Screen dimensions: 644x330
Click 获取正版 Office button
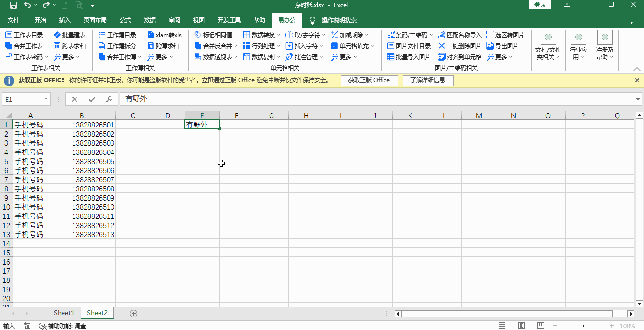[x=369, y=80]
